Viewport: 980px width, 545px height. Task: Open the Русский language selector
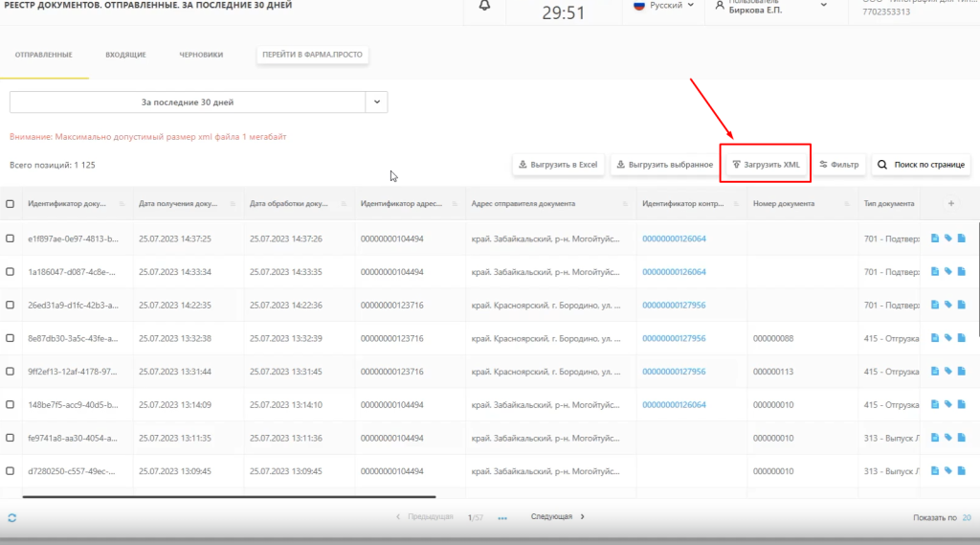(664, 6)
